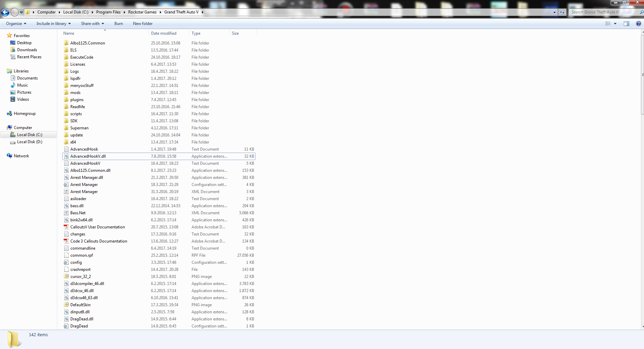Viewport: 644px width, 349px height.
Task: Click the Superman folder icon
Action: 66,128
